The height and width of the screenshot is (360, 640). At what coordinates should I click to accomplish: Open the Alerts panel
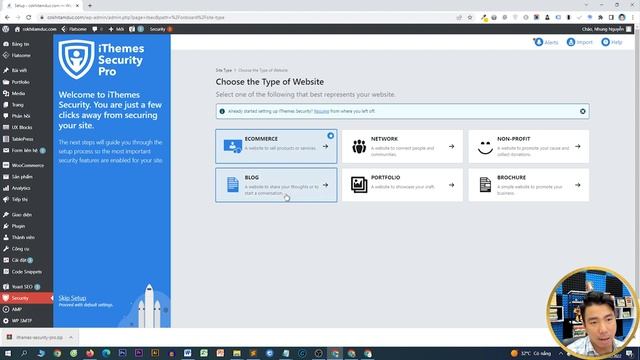546,42
